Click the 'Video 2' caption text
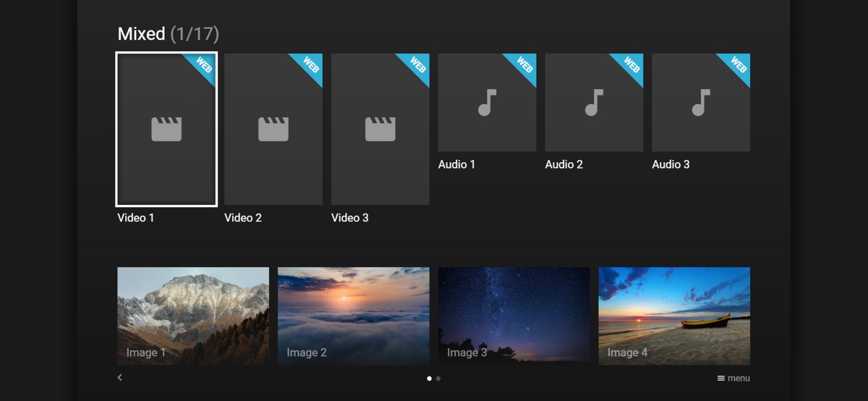Screen dimensions: 868x401 243,217
